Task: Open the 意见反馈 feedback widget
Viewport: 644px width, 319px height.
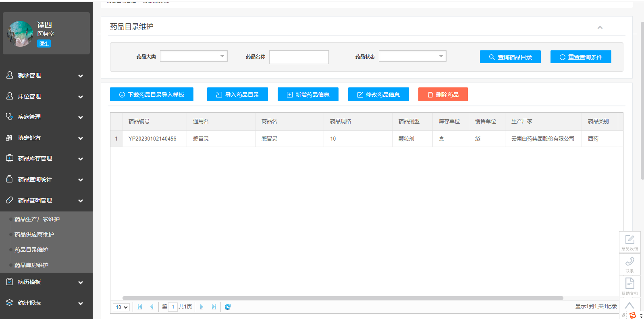Action: point(629,242)
